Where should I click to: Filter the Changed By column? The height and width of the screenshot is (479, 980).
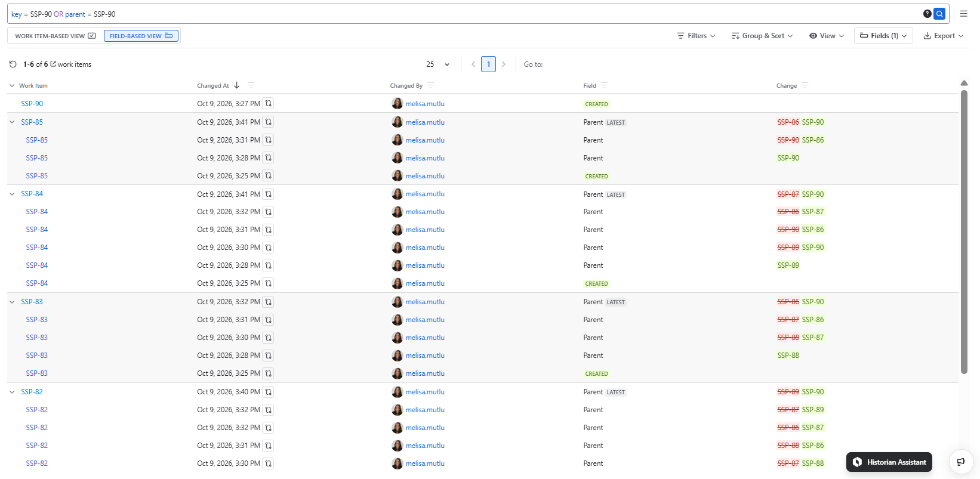pos(431,85)
